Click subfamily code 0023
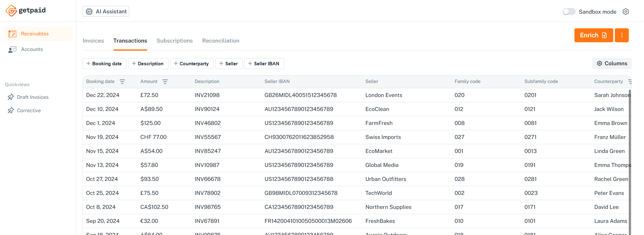644x235 pixels. point(531,193)
